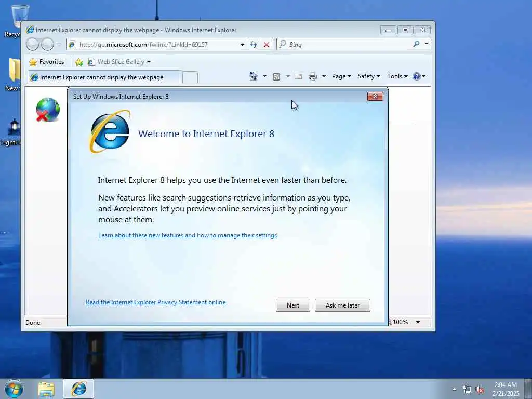Click the Home page icon
The image size is (532, 399).
point(254,76)
